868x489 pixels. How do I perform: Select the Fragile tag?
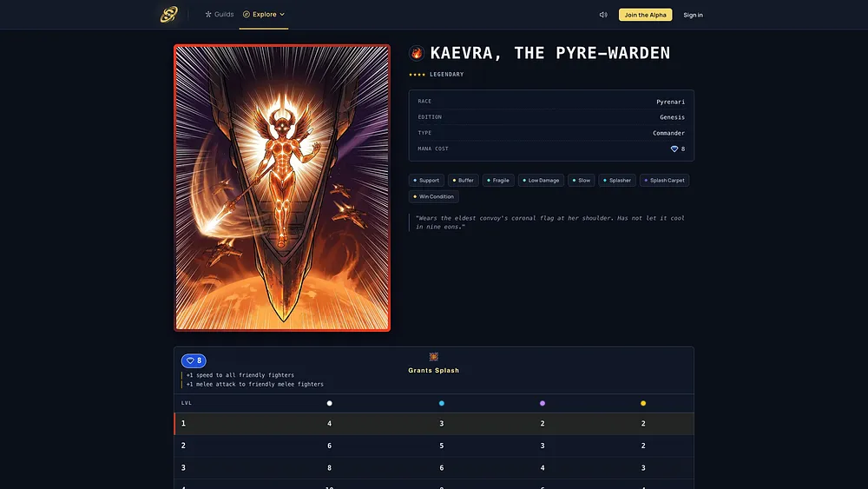[497, 180]
